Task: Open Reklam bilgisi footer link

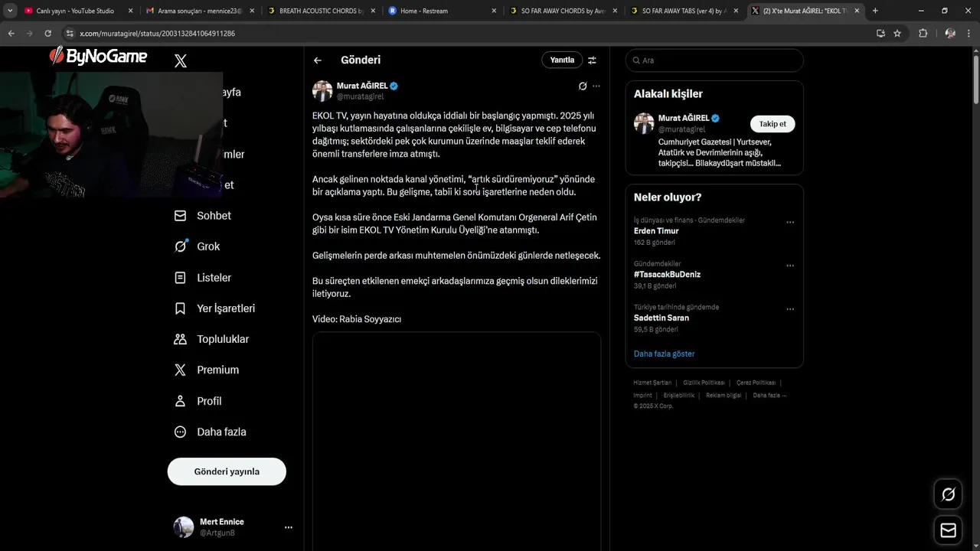Action: click(x=724, y=396)
